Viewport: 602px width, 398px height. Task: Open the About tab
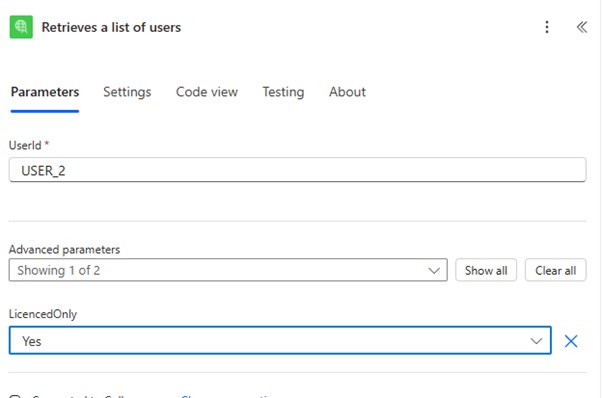pos(347,92)
